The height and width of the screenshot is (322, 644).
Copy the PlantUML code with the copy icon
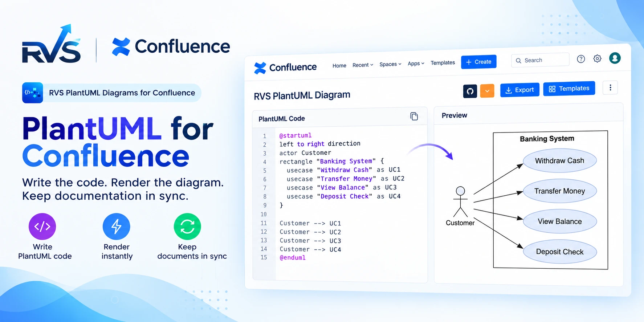point(414,116)
